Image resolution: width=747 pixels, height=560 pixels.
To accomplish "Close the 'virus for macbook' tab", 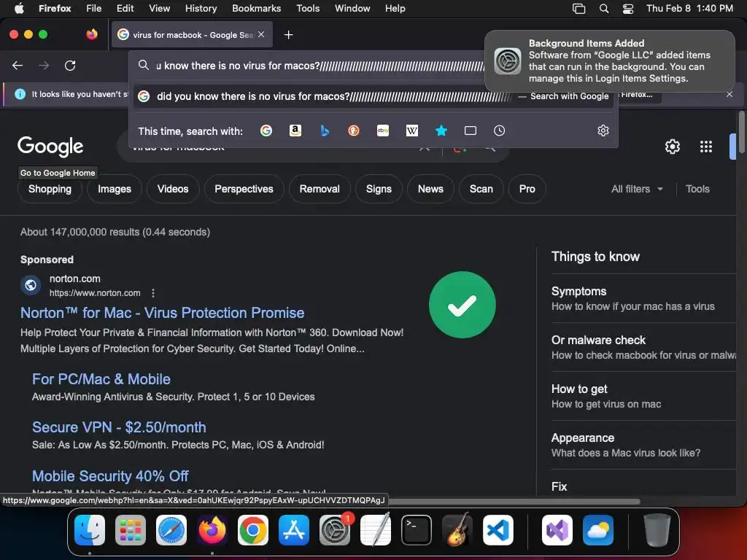I will pos(261,34).
